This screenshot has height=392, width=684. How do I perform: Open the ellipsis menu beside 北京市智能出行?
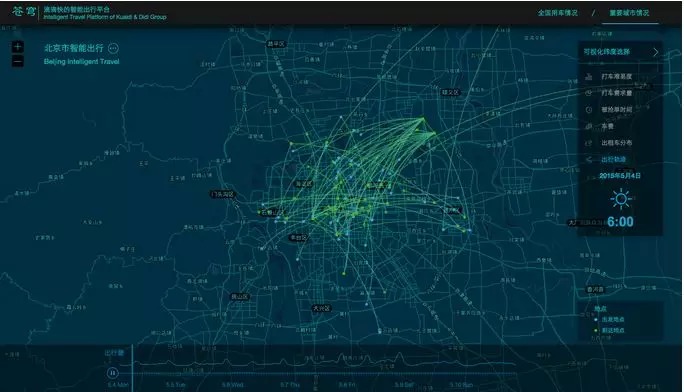[x=113, y=48]
